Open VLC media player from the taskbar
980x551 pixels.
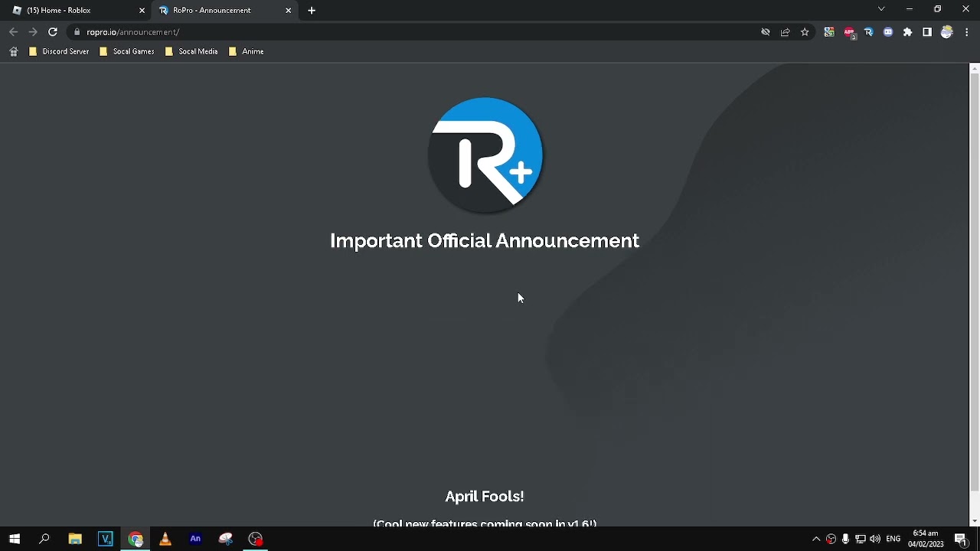click(x=165, y=539)
